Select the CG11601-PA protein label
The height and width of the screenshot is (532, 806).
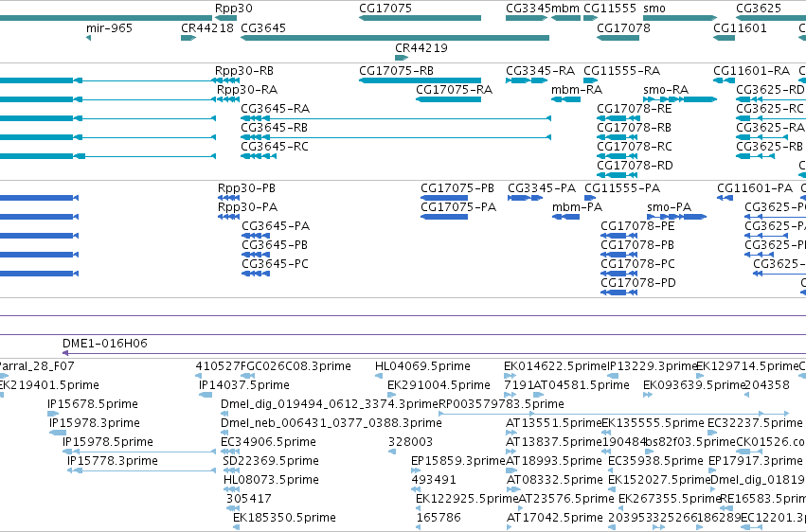point(755,188)
